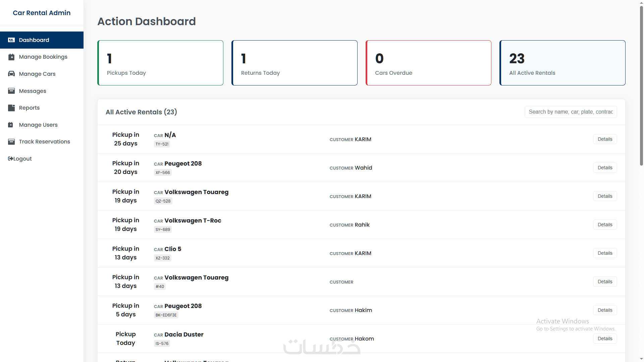The height and width of the screenshot is (362, 644).
Task: Click the Logout arrow icon
Action: [x=10, y=159]
